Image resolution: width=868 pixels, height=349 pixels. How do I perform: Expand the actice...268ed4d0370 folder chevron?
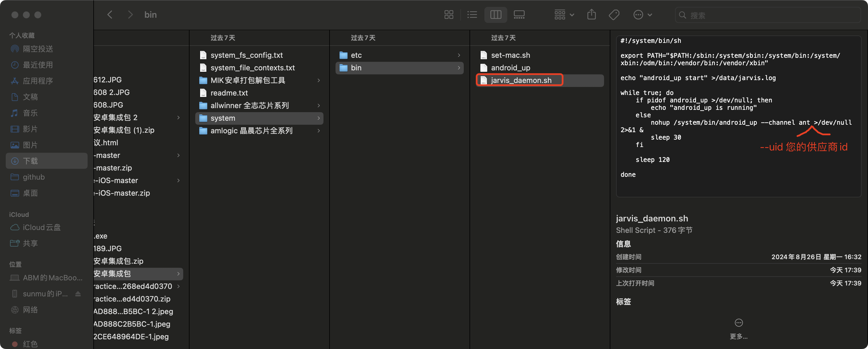[178, 286]
